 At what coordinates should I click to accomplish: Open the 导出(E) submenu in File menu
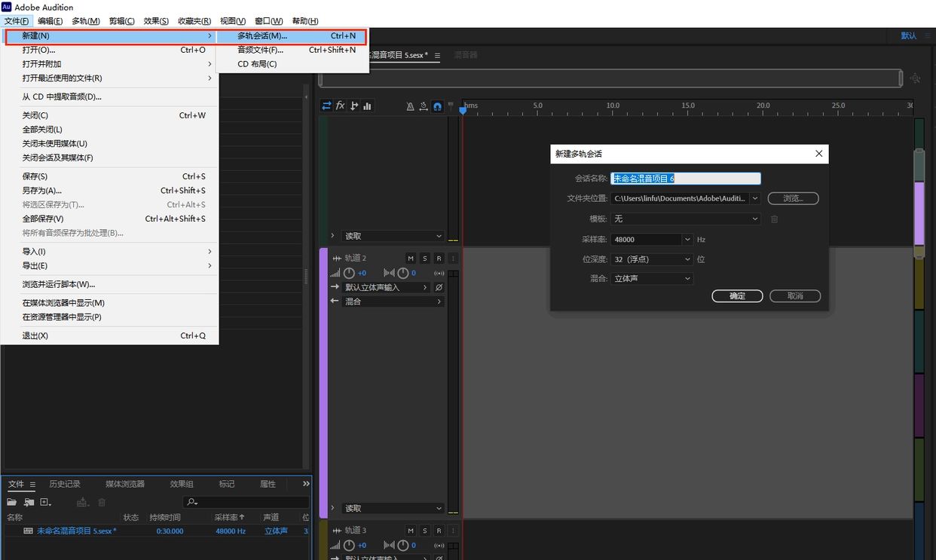(109, 265)
